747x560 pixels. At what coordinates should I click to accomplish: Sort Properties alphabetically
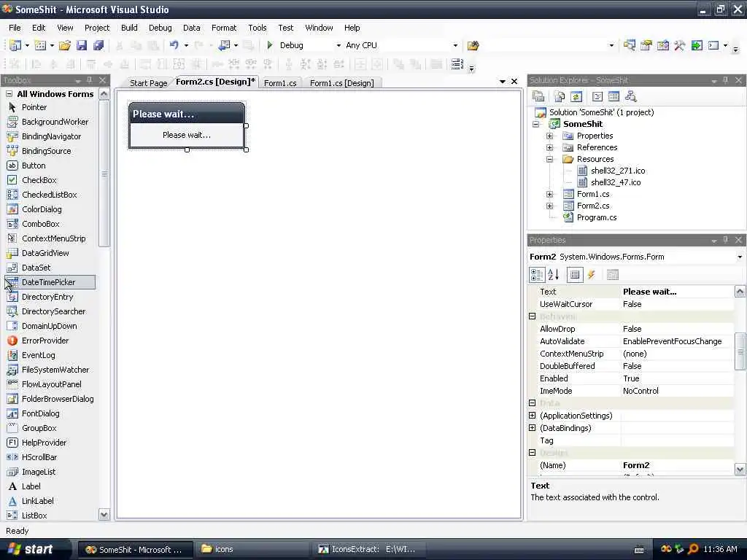coord(554,275)
